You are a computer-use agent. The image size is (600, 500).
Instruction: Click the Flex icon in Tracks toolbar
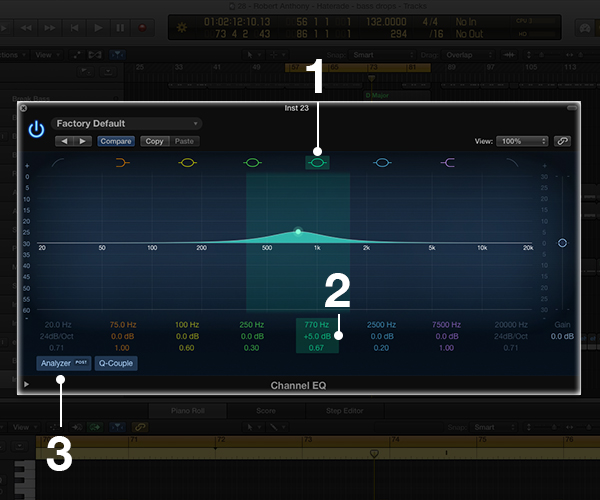tap(95, 55)
